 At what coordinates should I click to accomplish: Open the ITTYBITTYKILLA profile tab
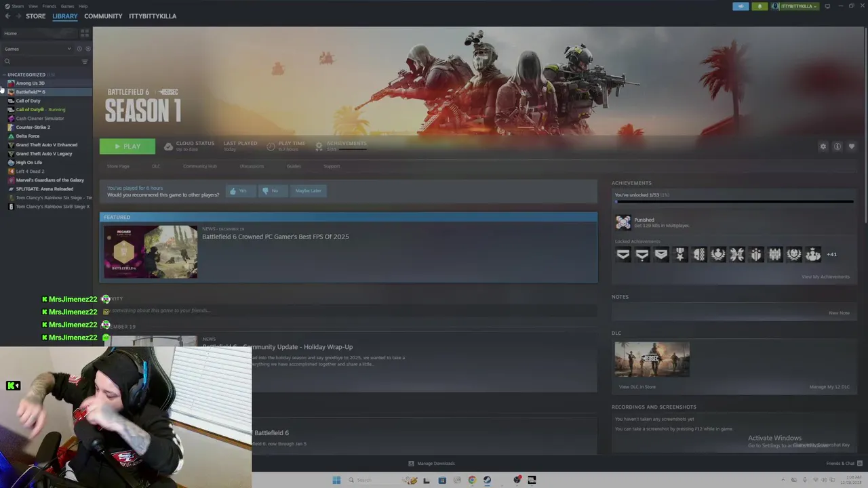(x=153, y=16)
